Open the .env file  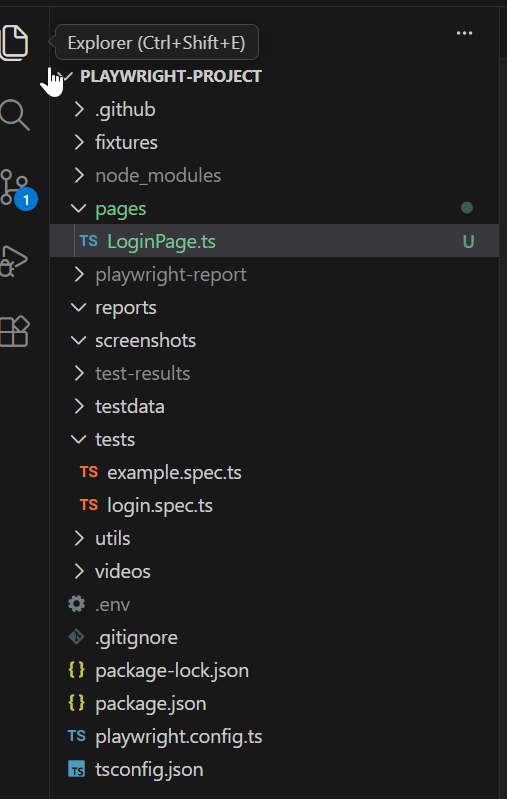click(113, 604)
